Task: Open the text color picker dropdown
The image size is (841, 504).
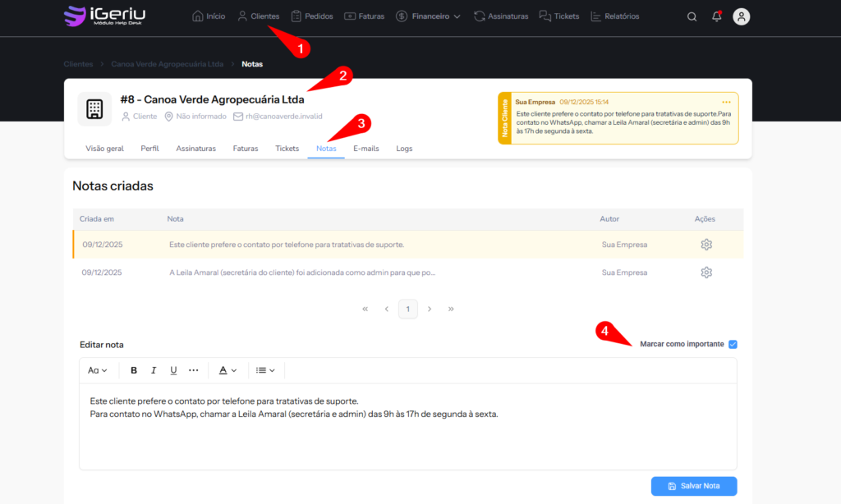Action: [x=227, y=370]
